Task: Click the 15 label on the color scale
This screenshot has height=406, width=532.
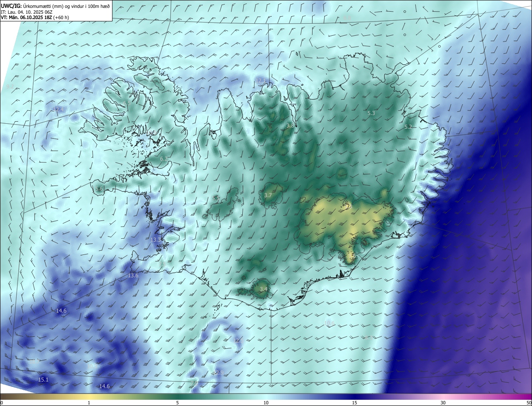Action: coord(355,403)
